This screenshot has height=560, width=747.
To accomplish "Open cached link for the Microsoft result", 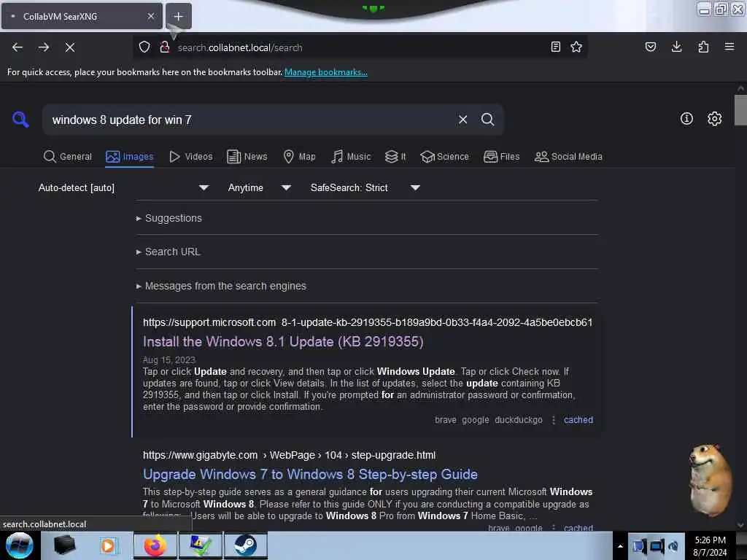I will pyautogui.click(x=578, y=420).
